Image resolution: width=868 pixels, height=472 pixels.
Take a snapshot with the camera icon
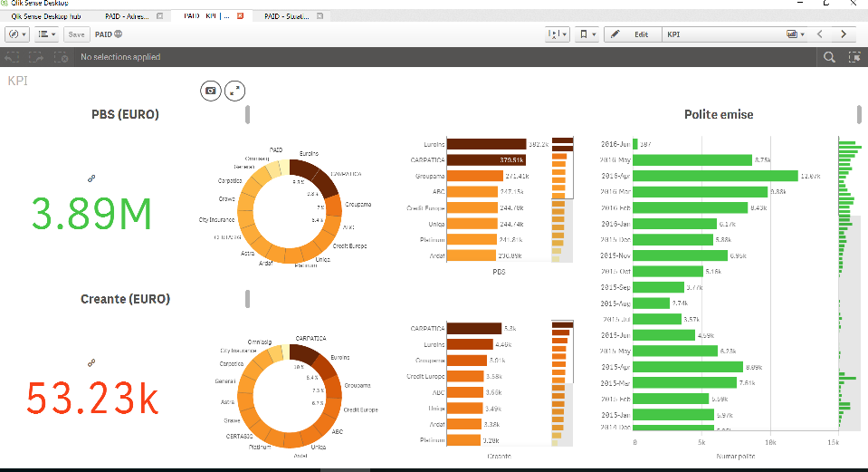coord(210,91)
